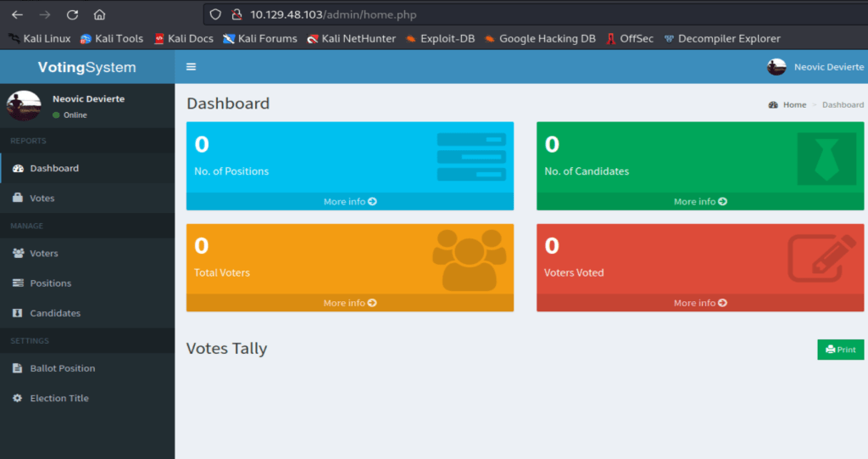Image resolution: width=868 pixels, height=459 pixels.
Task: Open Ballot Position settings
Action: (x=62, y=368)
